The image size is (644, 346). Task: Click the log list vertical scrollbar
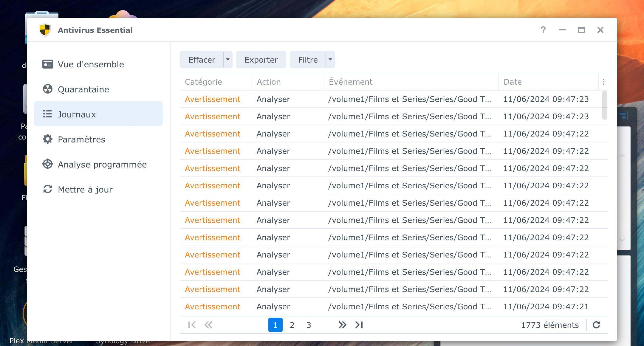point(604,105)
